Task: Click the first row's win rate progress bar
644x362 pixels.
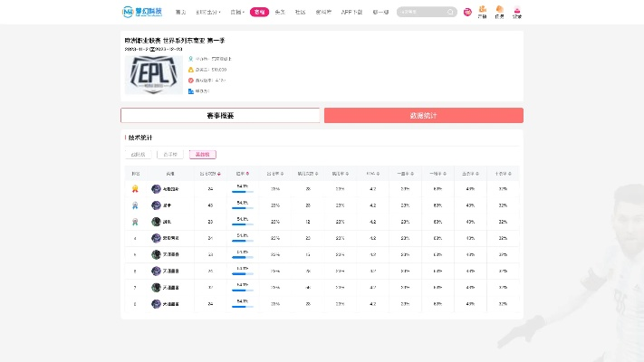Action: point(242,193)
